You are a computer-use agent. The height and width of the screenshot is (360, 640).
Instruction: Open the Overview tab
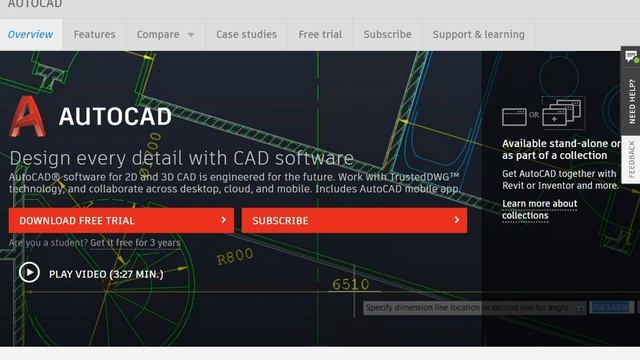[31, 34]
